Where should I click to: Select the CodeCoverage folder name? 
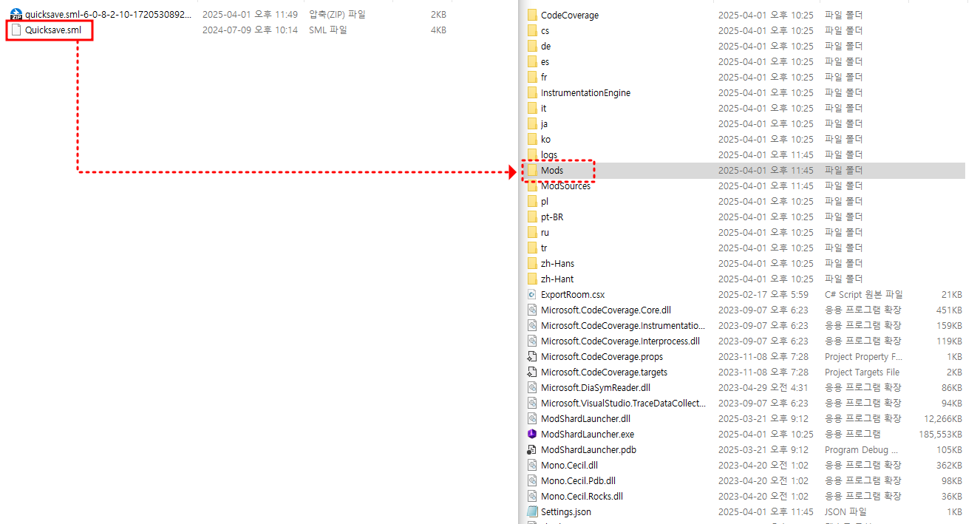click(570, 15)
